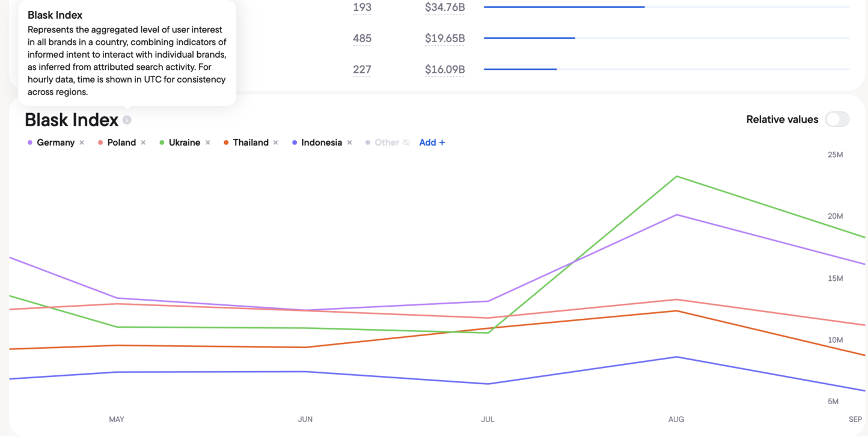
Task: Remove Ukraine series using its x icon
Action: click(208, 143)
